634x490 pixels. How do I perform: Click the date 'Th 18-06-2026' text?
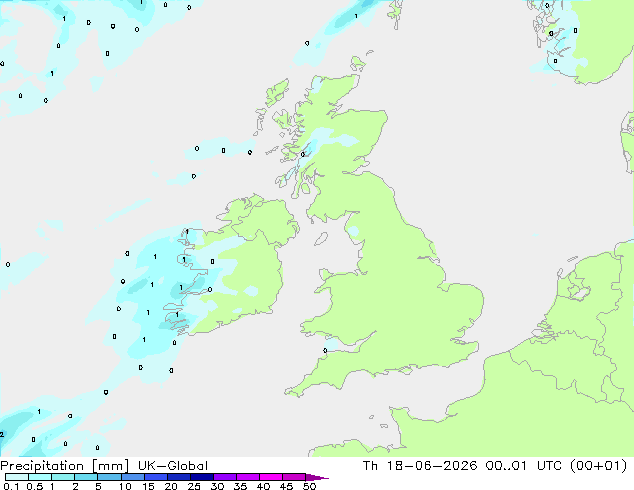pyautogui.click(x=420, y=466)
